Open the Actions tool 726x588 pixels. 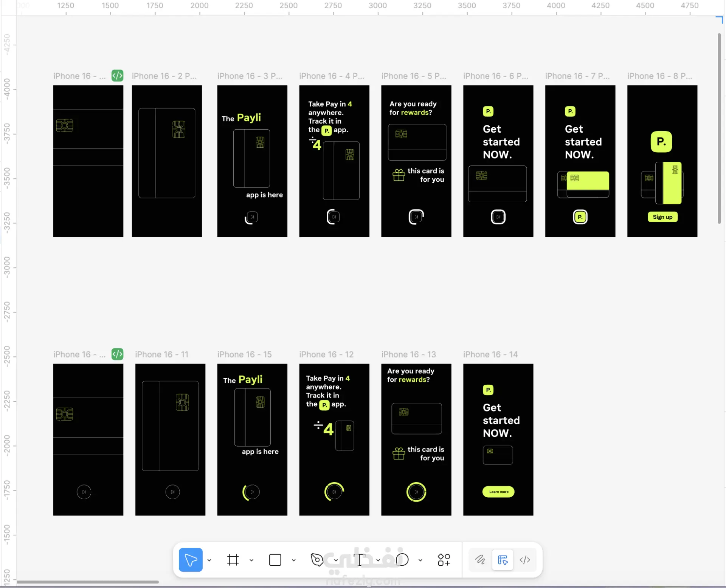[x=444, y=560]
